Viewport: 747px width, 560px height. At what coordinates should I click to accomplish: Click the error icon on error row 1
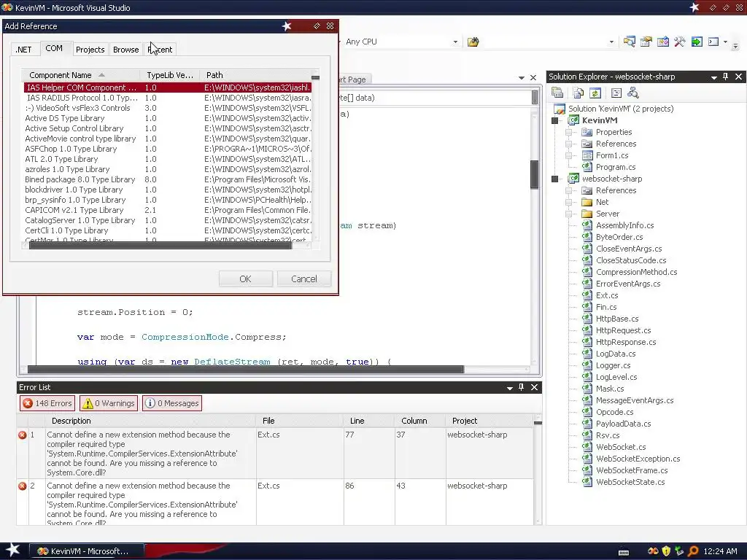23,435
